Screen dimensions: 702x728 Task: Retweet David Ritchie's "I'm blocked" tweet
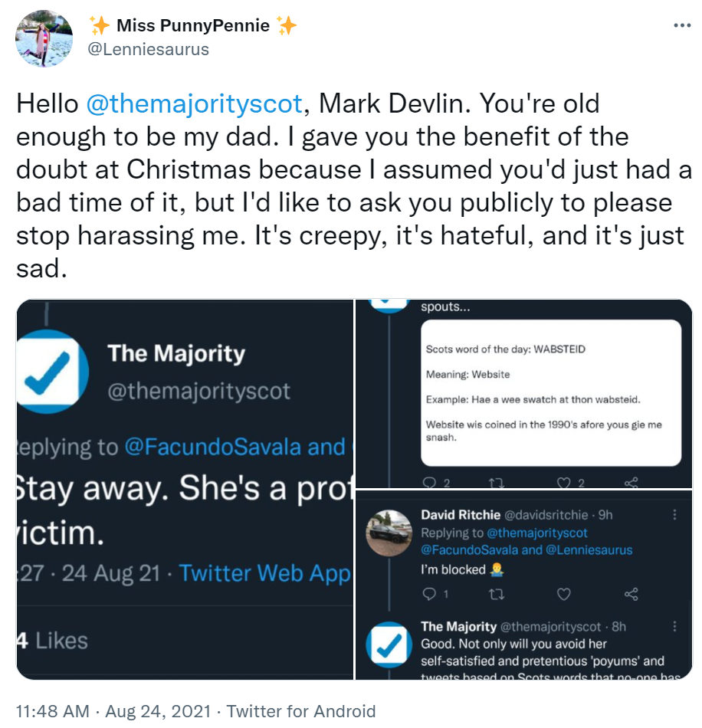495,594
